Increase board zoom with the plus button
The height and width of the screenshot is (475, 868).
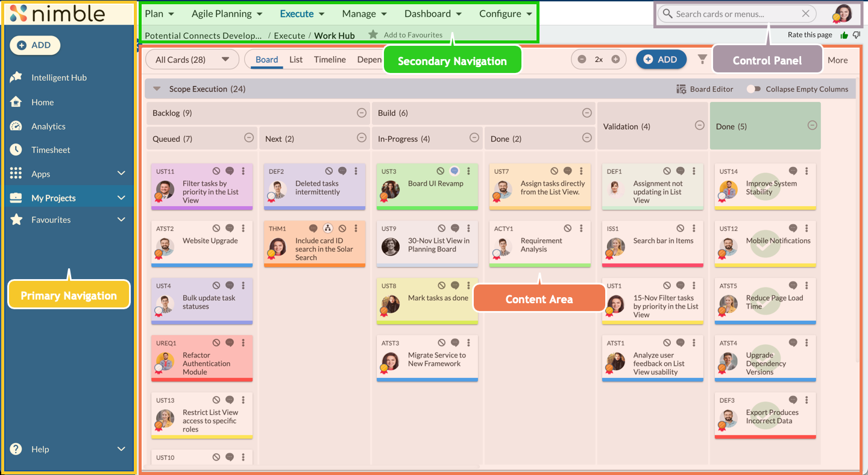(615, 59)
